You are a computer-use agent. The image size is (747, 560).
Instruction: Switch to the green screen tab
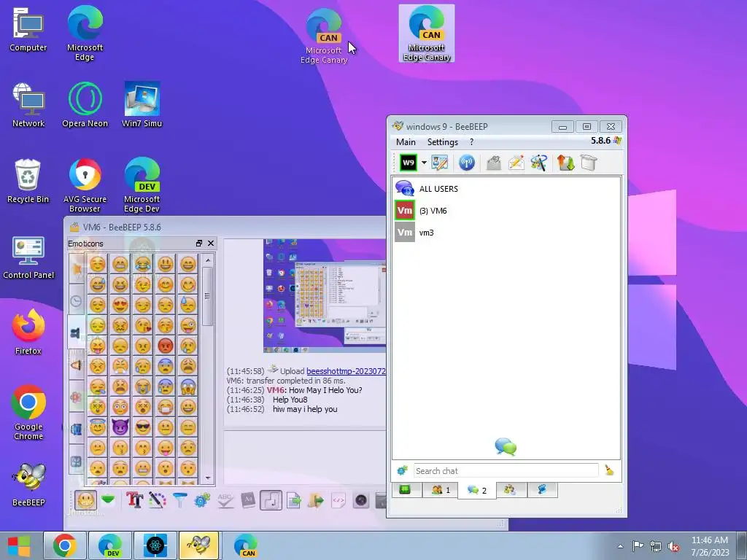coord(406,489)
